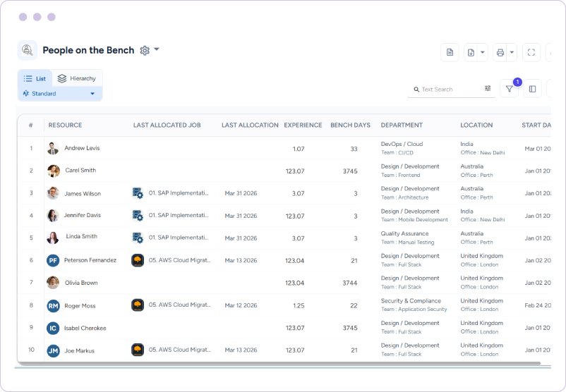Viewport: 566px width, 392px height.
Task: Click bench days value 3744
Action: tap(350, 283)
